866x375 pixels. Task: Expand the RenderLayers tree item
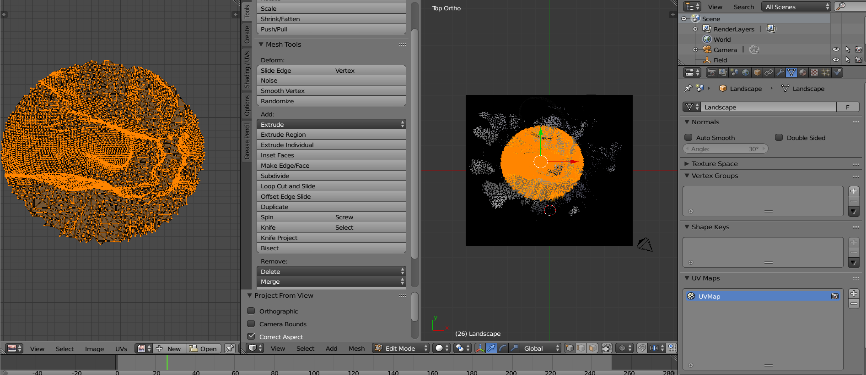coord(695,29)
